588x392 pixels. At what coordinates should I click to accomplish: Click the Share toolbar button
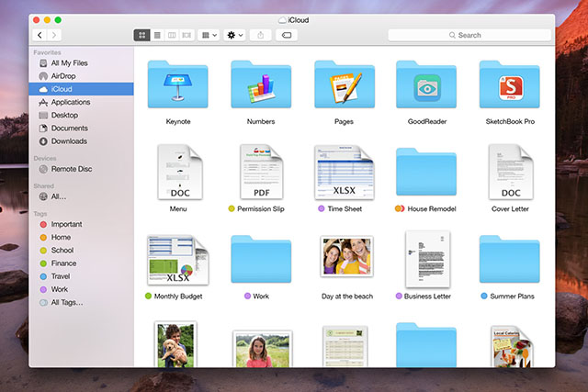tap(260, 35)
